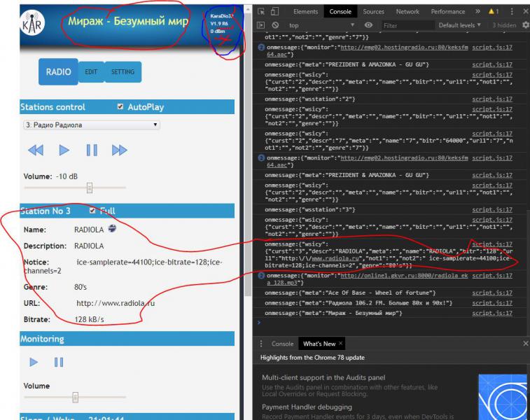Select the Console DevTools tab
This screenshot has width=530, height=420.
[x=340, y=11]
